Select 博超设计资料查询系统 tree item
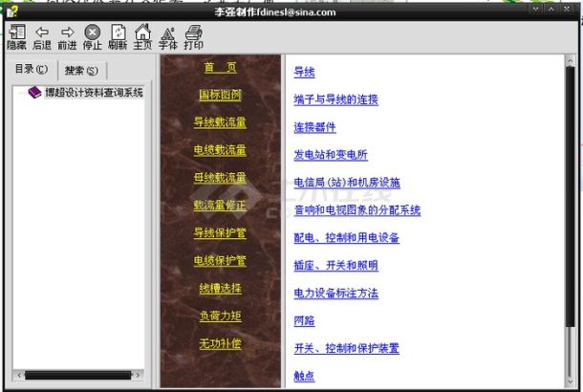Image resolution: width=583 pixels, height=392 pixels. pos(94,92)
